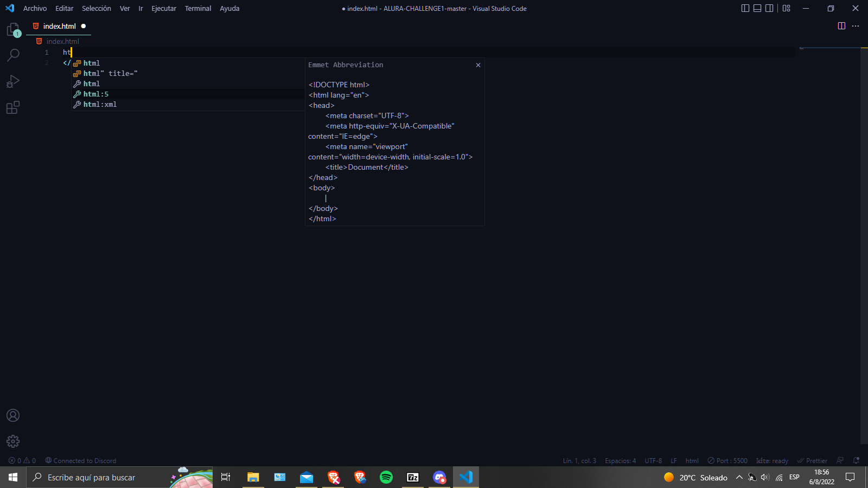This screenshot has width=868, height=488.
Task: Open Run and Debug view
Action: click(x=13, y=81)
